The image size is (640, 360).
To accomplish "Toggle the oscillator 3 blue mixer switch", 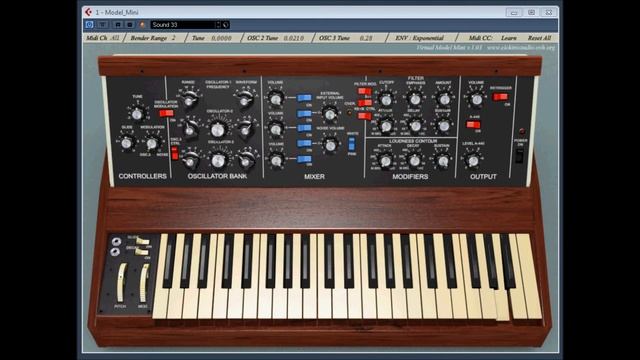I will (x=304, y=159).
